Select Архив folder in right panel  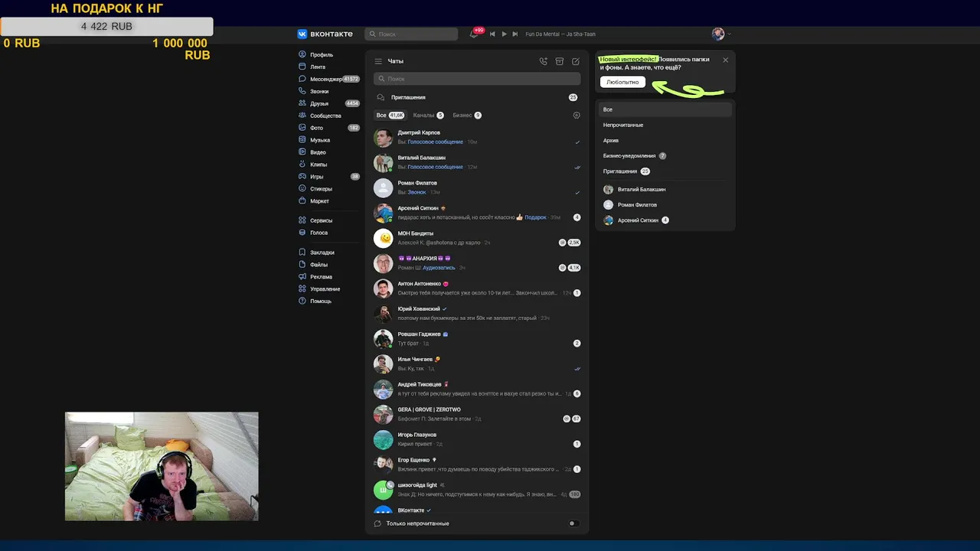(x=665, y=140)
